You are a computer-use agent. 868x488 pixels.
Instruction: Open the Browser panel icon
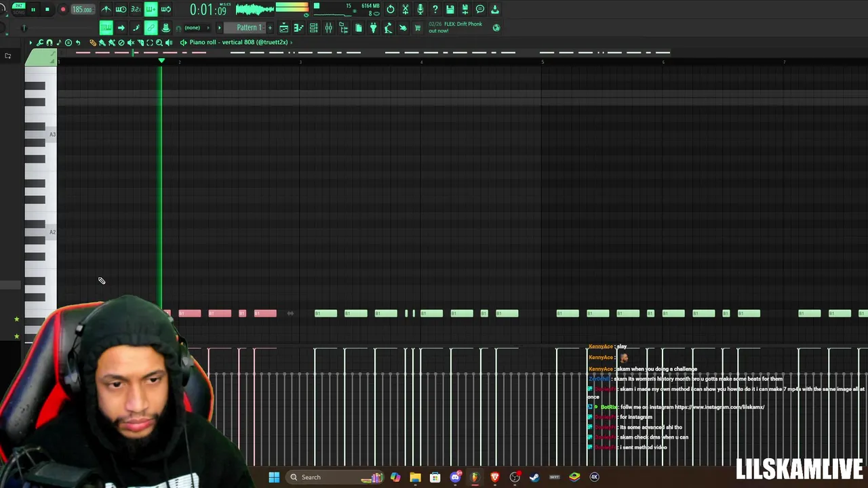[343, 28]
